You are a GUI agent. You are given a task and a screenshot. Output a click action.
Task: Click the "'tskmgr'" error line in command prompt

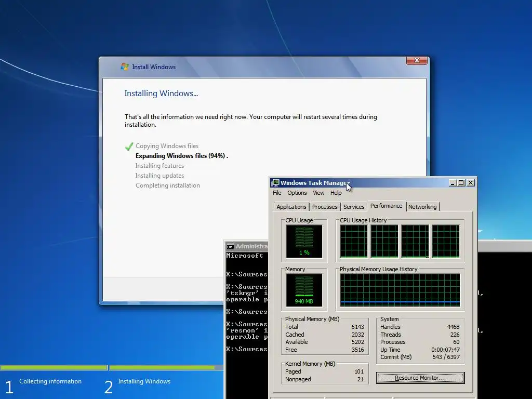(x=247, y=293)
